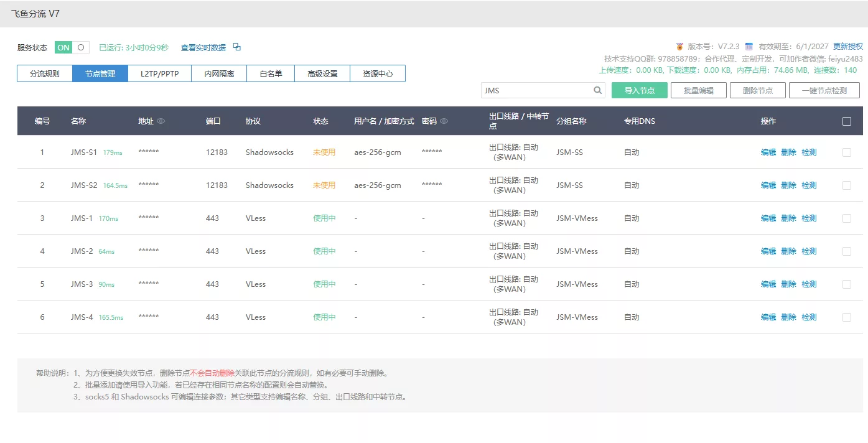Toggle password visibility eye icon in header
This screenshot has width=868, height=443.
(x=444, y=121)
